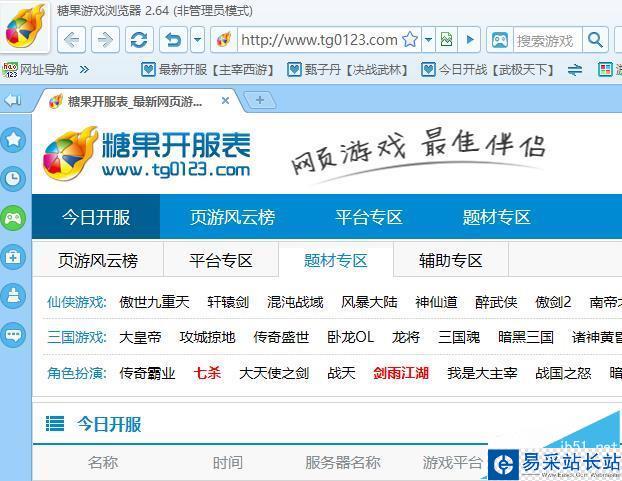Screen dimensions: 622x481
Task: Open the chat bubble sidebar icon
Action: (13, 335)
